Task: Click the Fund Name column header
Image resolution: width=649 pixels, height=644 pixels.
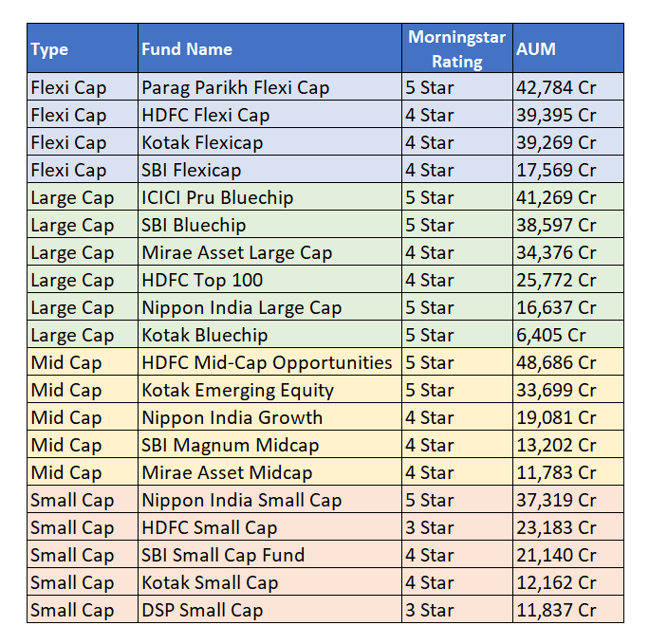Action: pos(187,49)
